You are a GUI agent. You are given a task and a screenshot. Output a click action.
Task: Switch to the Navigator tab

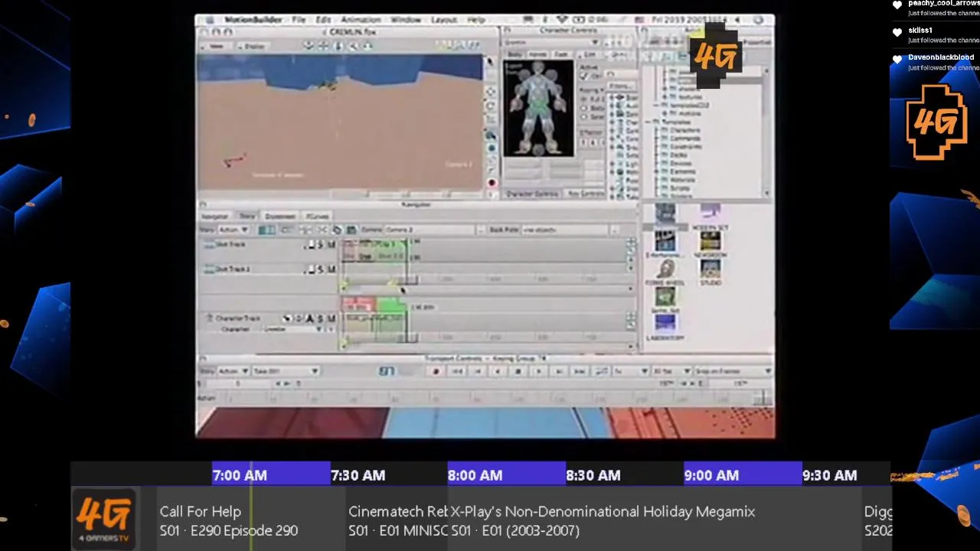(x=215, y=216)
